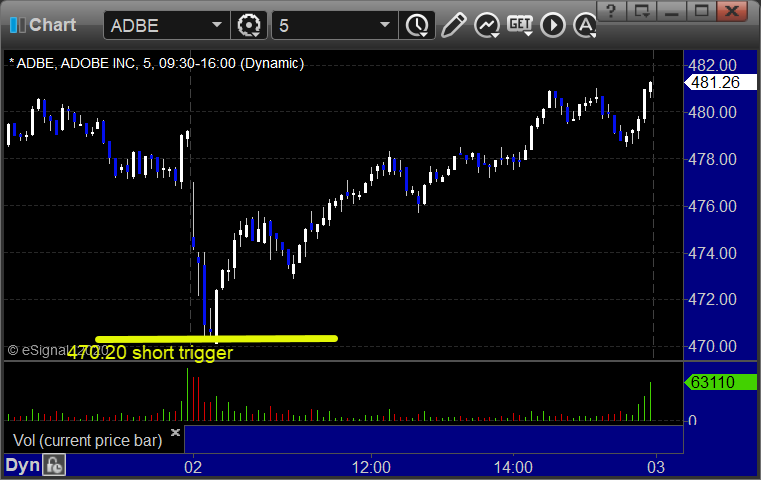Open the ADBE symbol dropdown

pyautogui.click(x=217, y=25)
